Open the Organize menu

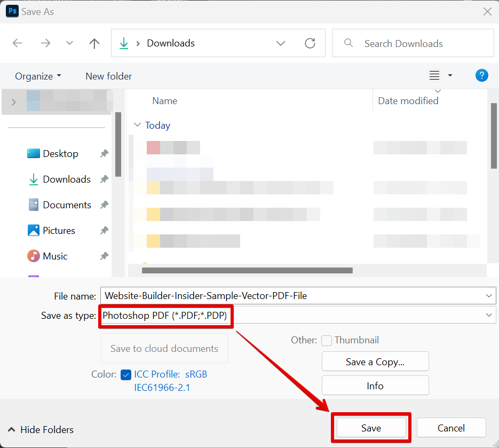[x=38, y=76]
